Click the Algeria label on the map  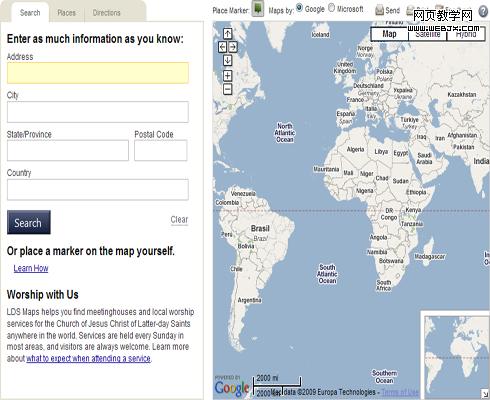pyautogui.click(x=355, y=150)
